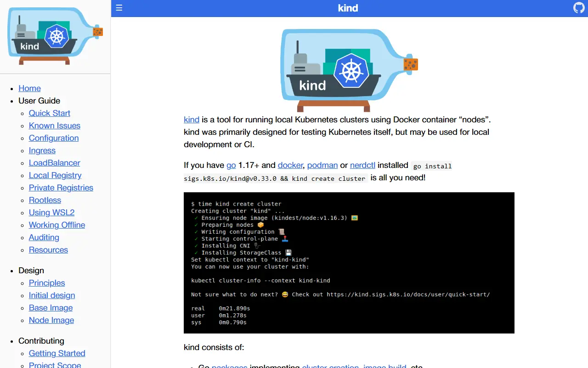Open the Known Issues page
Viewport: 588px width, 368px height.
coord(55,126)
